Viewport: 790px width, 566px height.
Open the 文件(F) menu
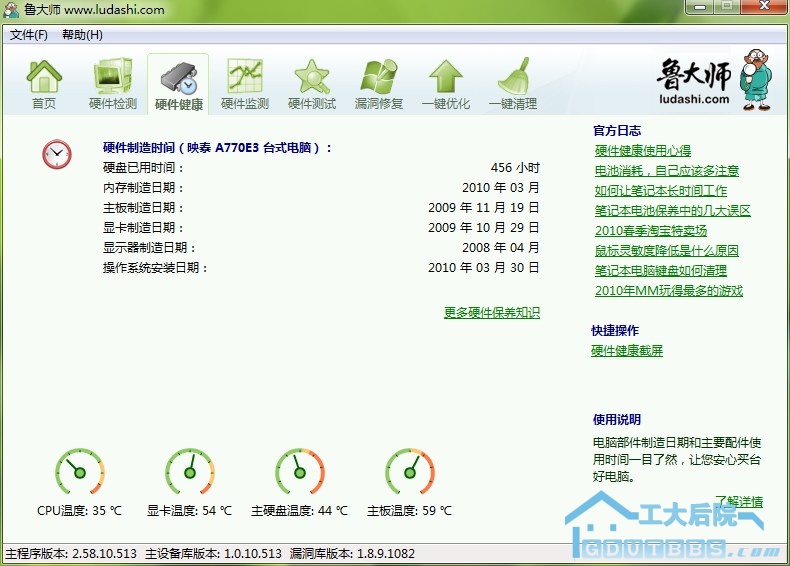(29, 35)
